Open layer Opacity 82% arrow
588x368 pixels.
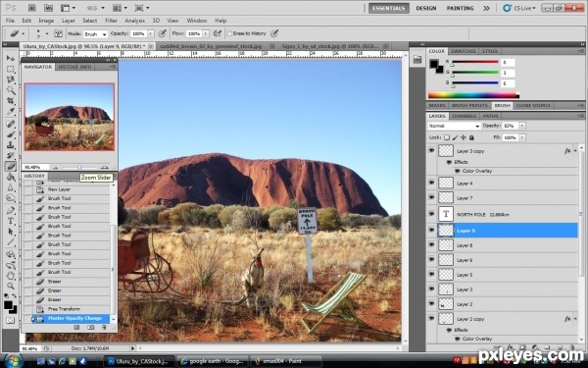point(522,126)
